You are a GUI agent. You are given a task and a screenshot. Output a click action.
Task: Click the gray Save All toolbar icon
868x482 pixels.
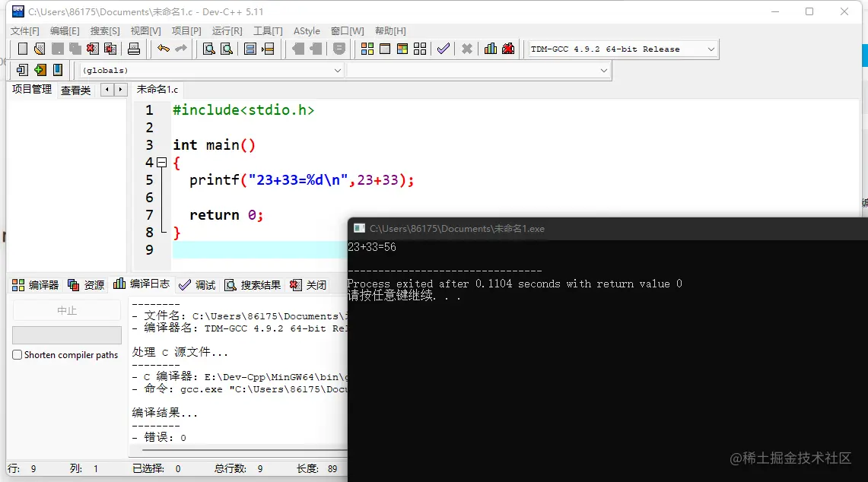[x=75, y=49]
